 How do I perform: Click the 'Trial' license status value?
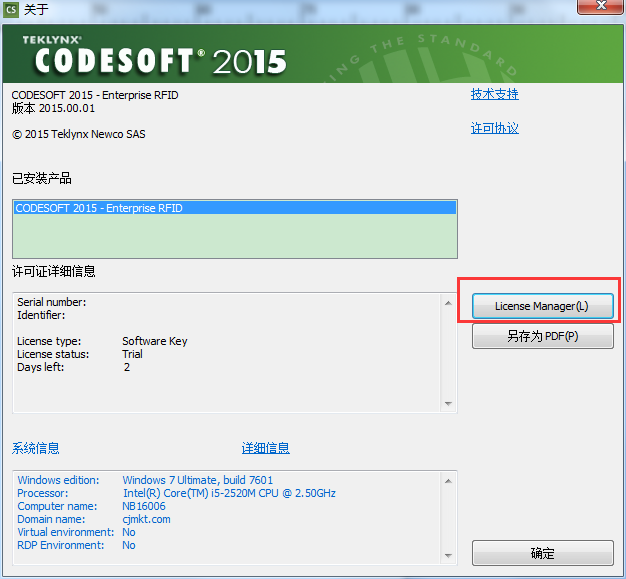132,354
